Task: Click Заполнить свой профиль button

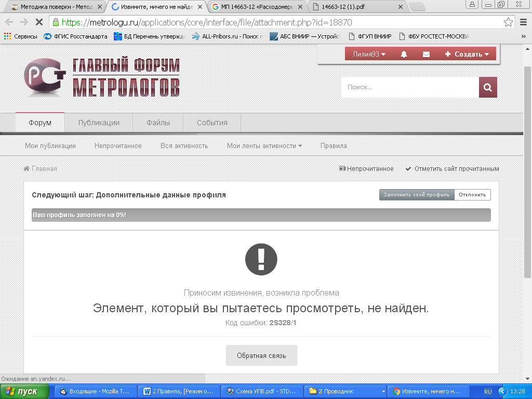Action: (x=416, y=195)
